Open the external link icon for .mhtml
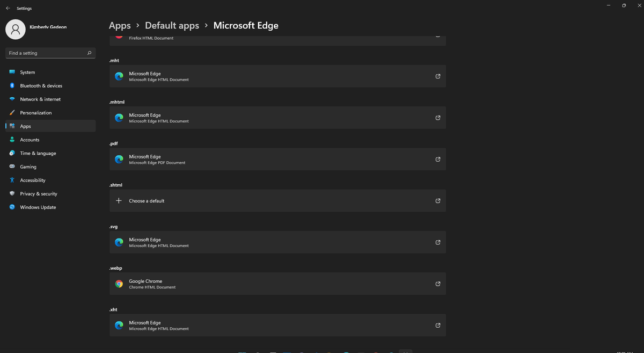 point(438,118)
